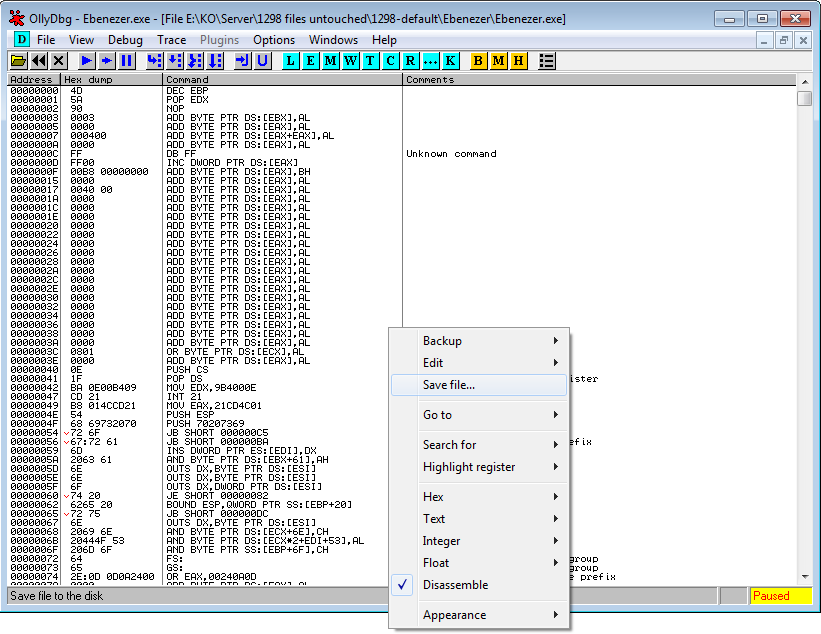821x634 pixels.
Task: Open the View menu
Action: pos(81,40)
